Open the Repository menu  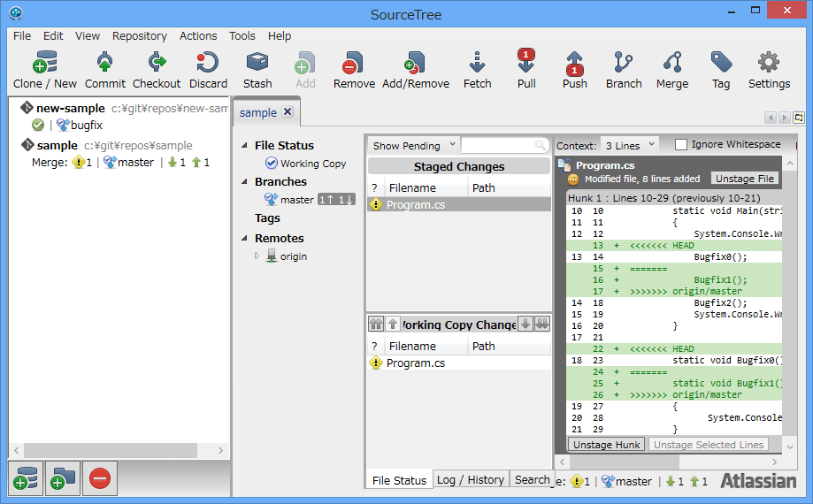pos(140,35)
